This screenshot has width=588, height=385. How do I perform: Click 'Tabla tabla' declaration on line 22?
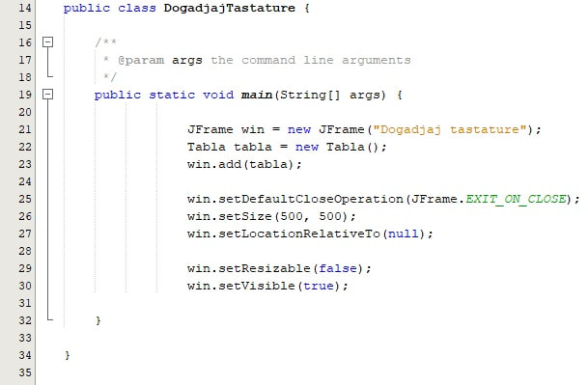[230, 147]
